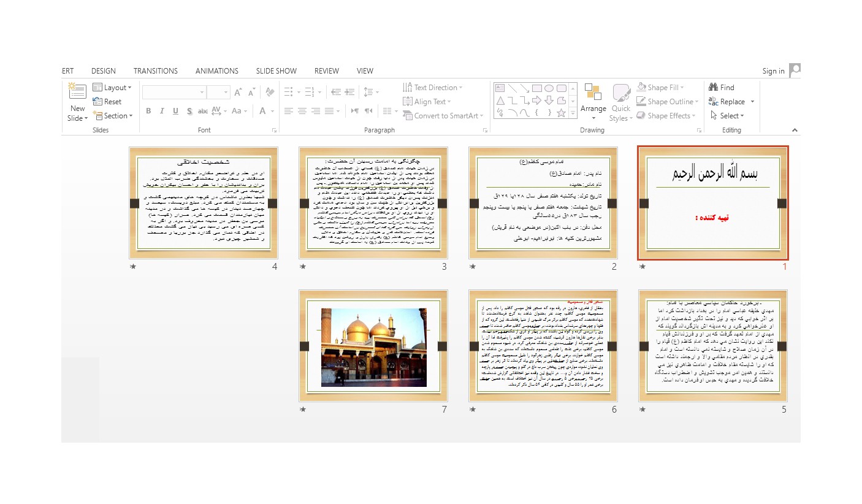Click the Numbering list icon
Image resolution: width=862 pixels, height=504 pixels.
click(310, 92)
